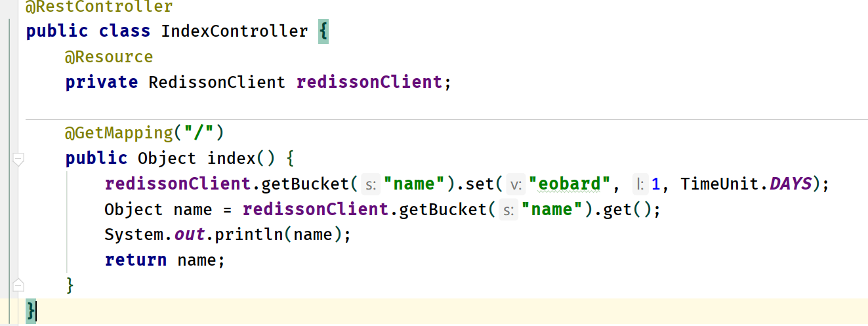Click the class's final closing brace
The image size is (868, 326).
31,310
